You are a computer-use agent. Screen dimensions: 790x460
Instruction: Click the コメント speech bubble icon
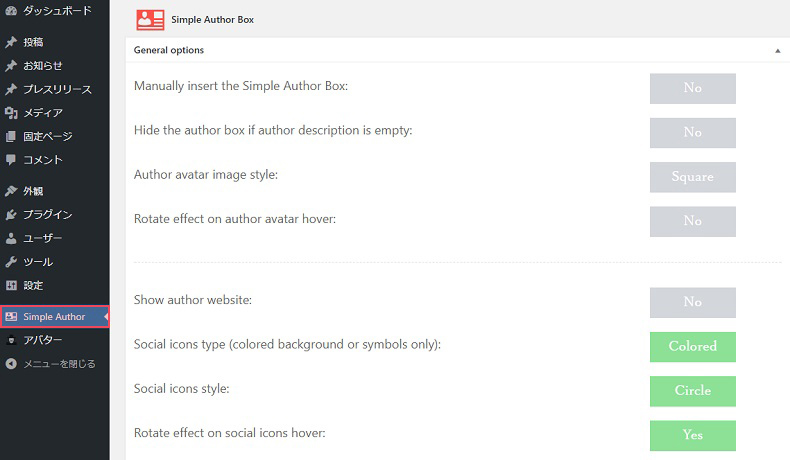11,160
